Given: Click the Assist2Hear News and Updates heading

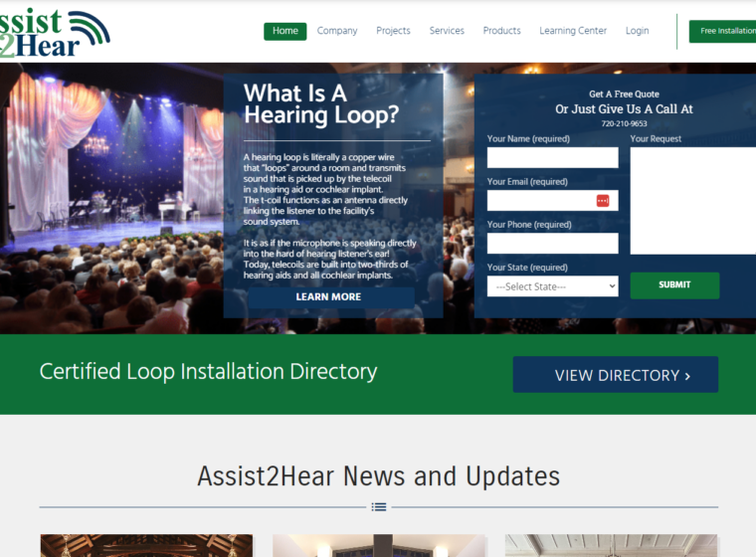Looking at the screenshot, I should coord(378,476).
